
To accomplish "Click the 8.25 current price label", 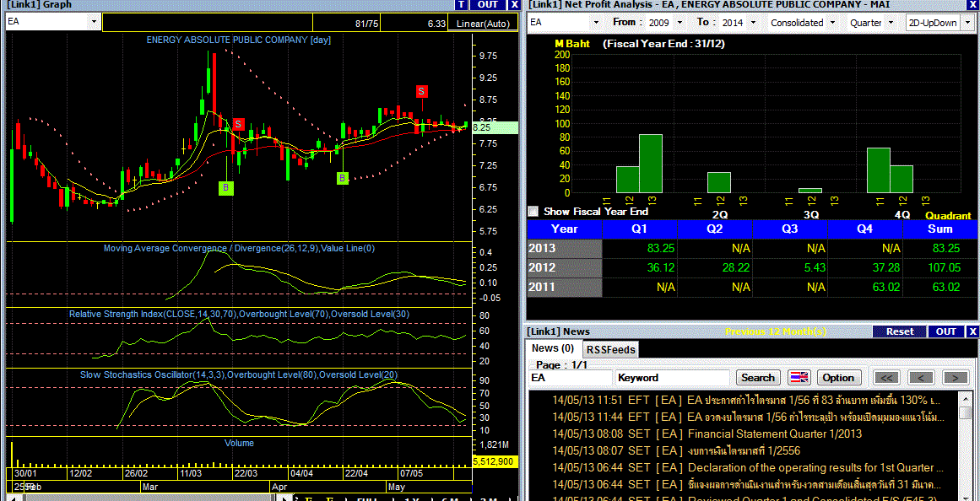I will pos(495,127).
